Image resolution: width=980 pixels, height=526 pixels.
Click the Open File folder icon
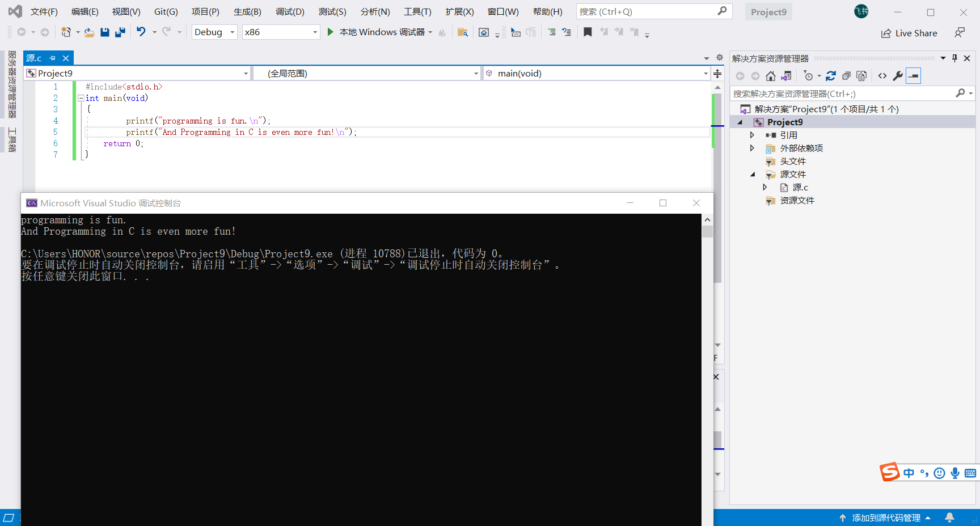point(89,32)
